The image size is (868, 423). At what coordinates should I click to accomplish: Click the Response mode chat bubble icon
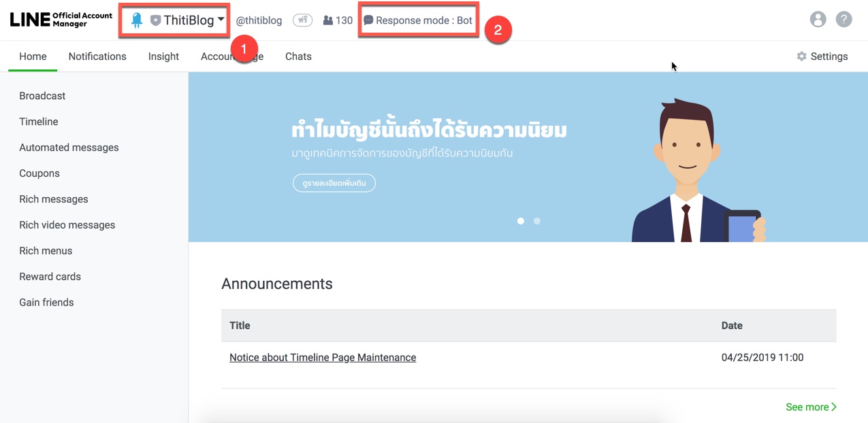[x=368, y=20]
